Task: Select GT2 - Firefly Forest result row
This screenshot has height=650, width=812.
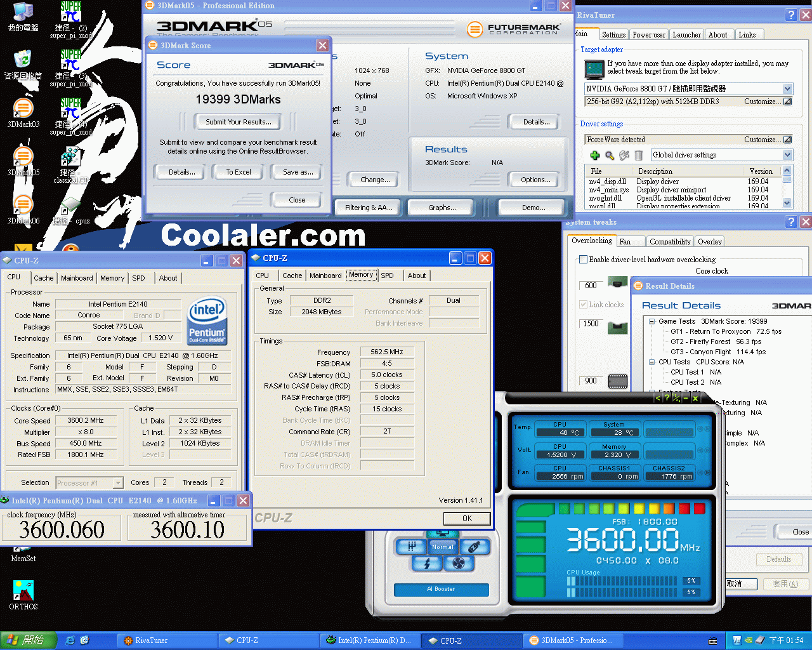Action: click(x=716, y=342)
